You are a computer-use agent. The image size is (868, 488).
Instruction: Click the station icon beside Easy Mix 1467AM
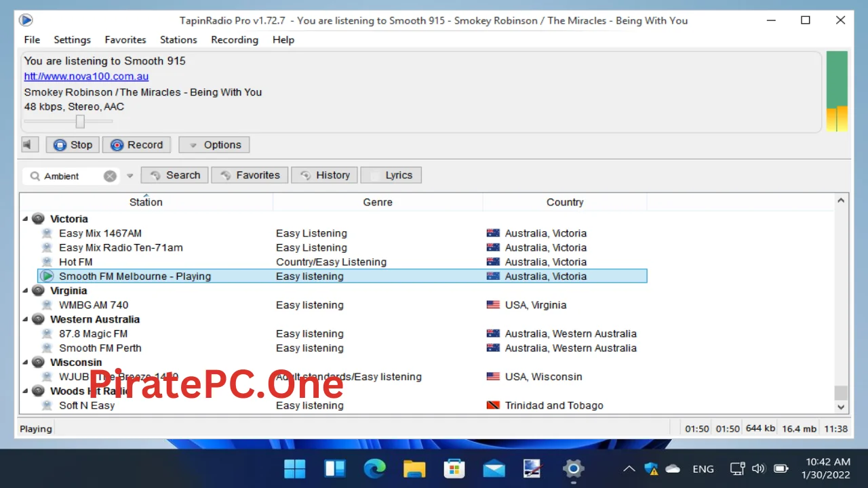(x=47, y=233)
